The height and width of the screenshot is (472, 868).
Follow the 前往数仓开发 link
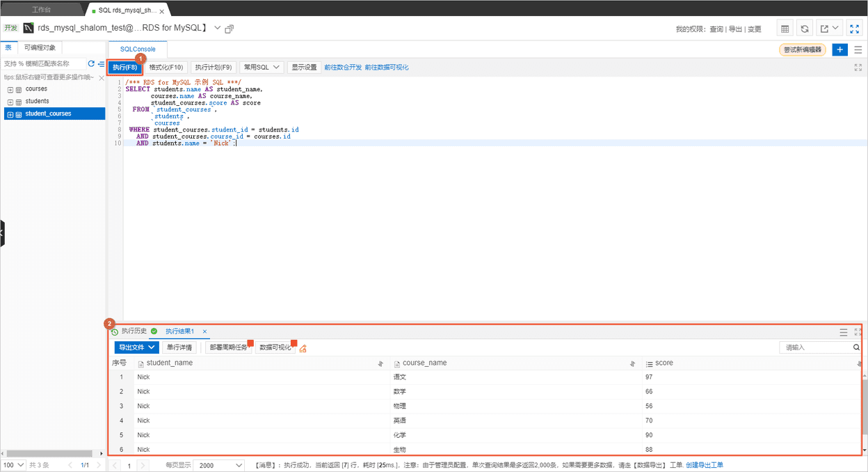[x=343, y=68]
